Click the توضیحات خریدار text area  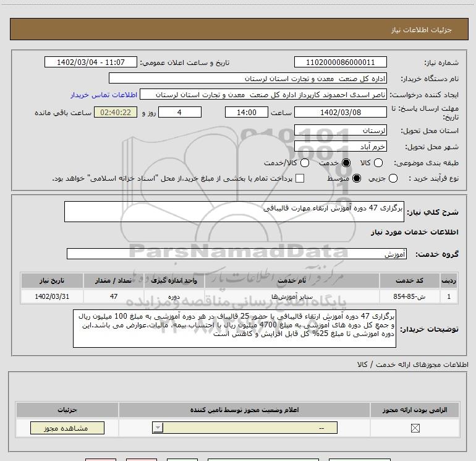(x=234, y=329)
